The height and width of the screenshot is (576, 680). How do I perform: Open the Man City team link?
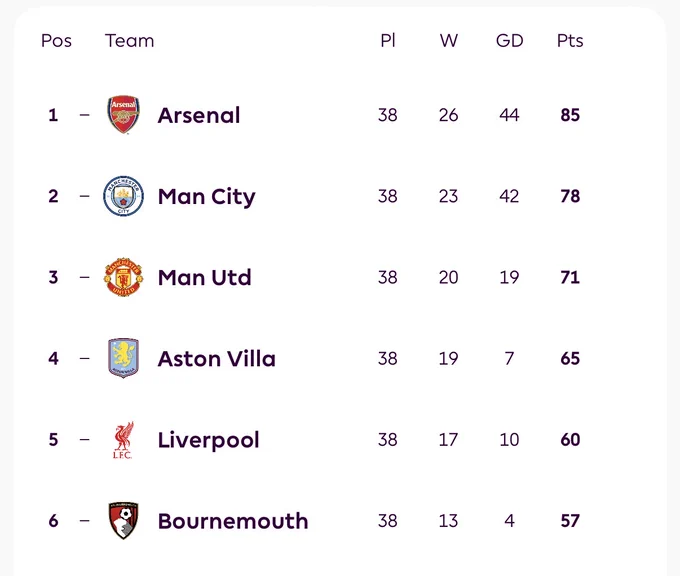(x=206, y=197)
